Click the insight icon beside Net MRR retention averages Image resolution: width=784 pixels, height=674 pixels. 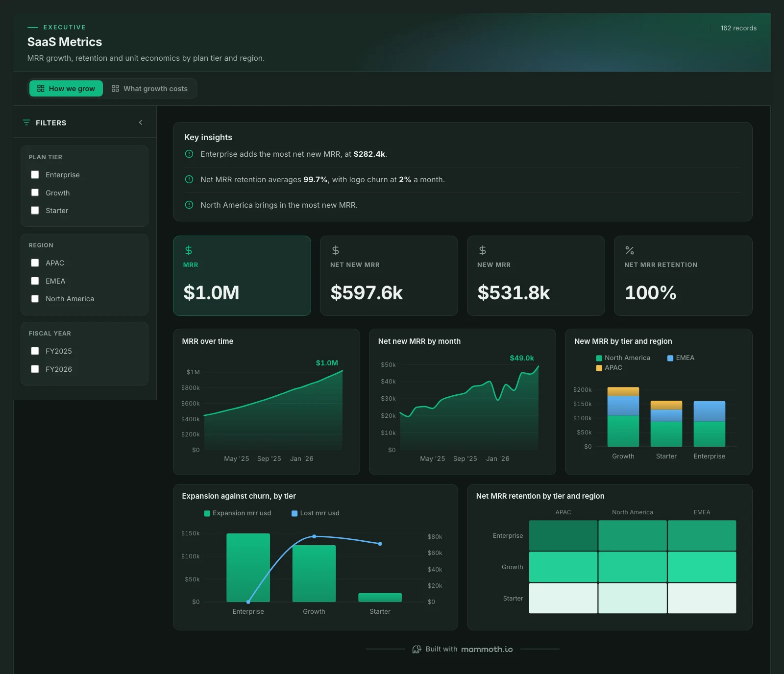click(x=189, y=179)
